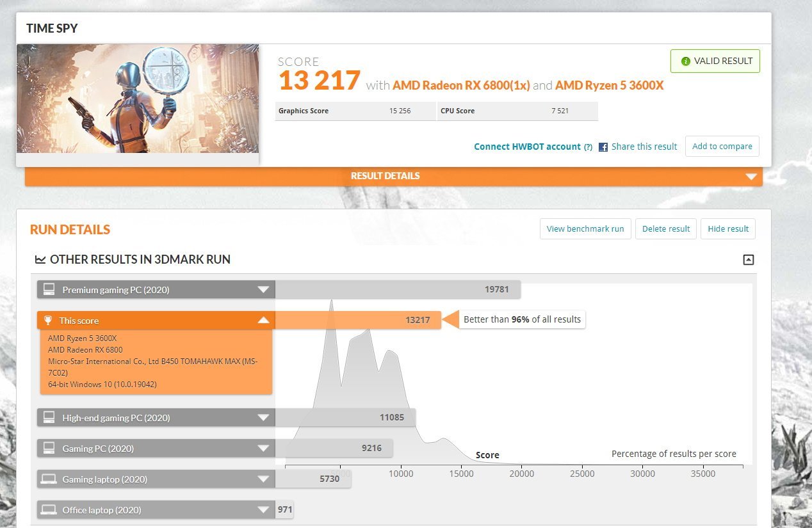Screen dimensions: 812x528
Task: Click the desktop icon on Premium gaming PC row
Action: (49, 289)
